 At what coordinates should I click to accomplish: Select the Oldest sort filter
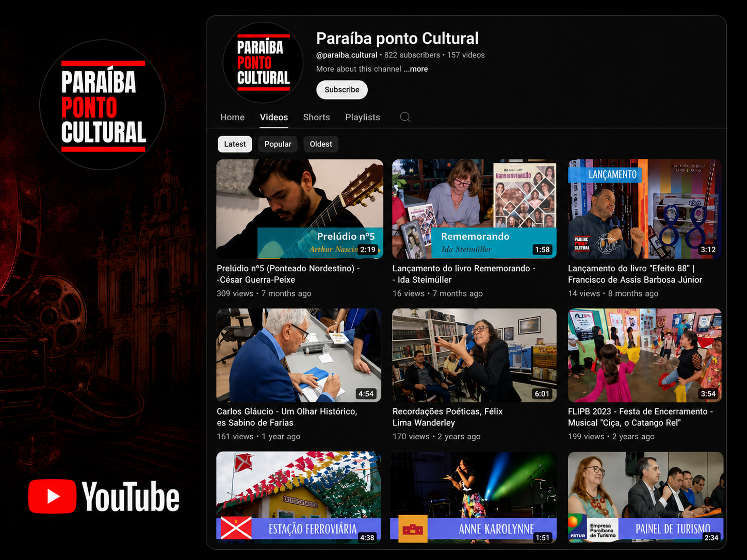321,144
